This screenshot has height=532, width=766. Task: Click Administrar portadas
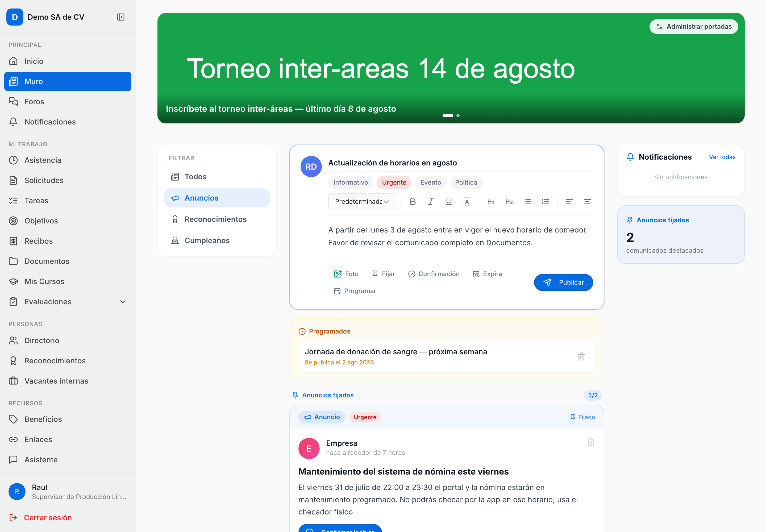[x=694, y=27]
